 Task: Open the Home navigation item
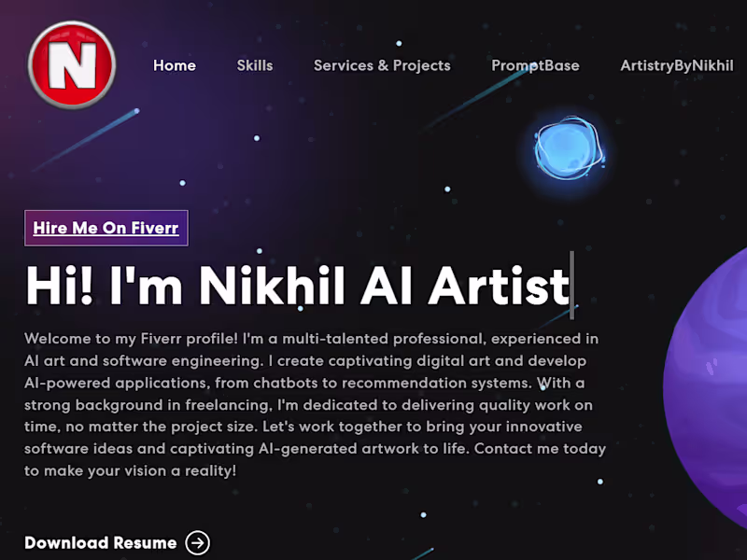(x=175, y=65)
